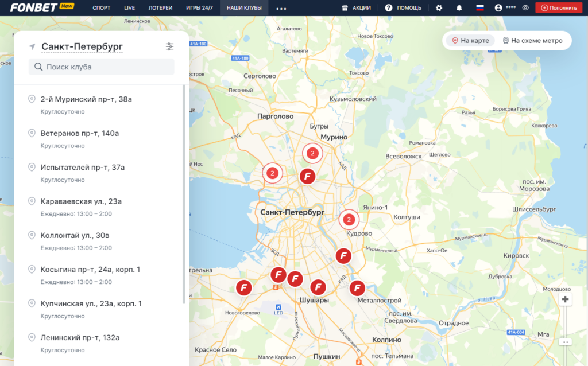Click the map zoom slider handle

pyautogui.click(x=565, y=342)
